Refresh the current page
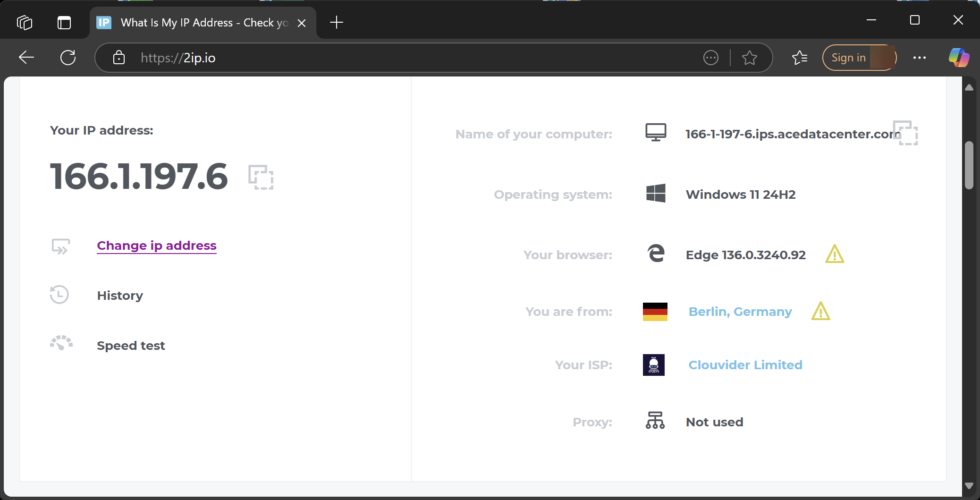 (68, 58)
